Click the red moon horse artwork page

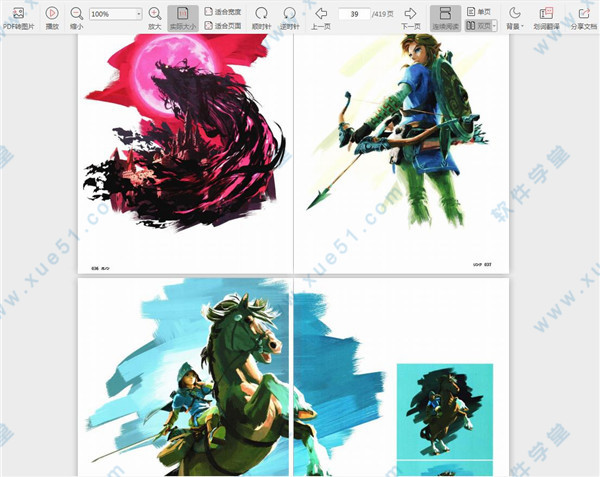pos(186,153)
